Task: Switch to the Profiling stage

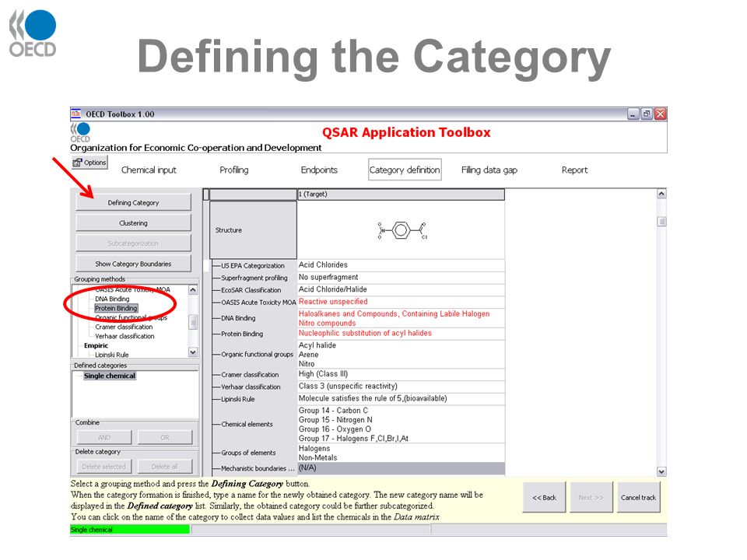Action: (x=234, y=170)
